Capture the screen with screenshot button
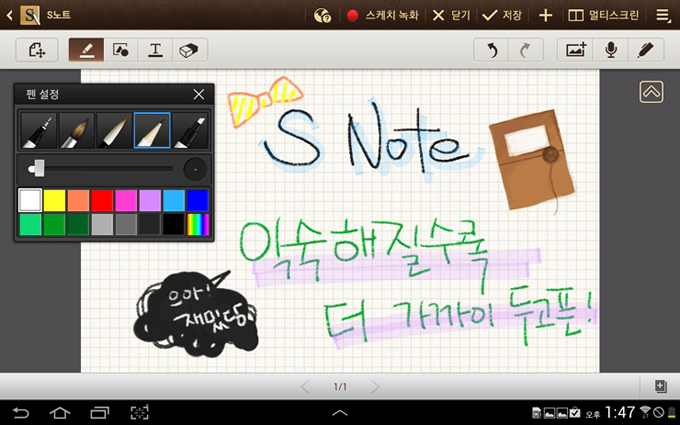680x425 pixels. 139,412
